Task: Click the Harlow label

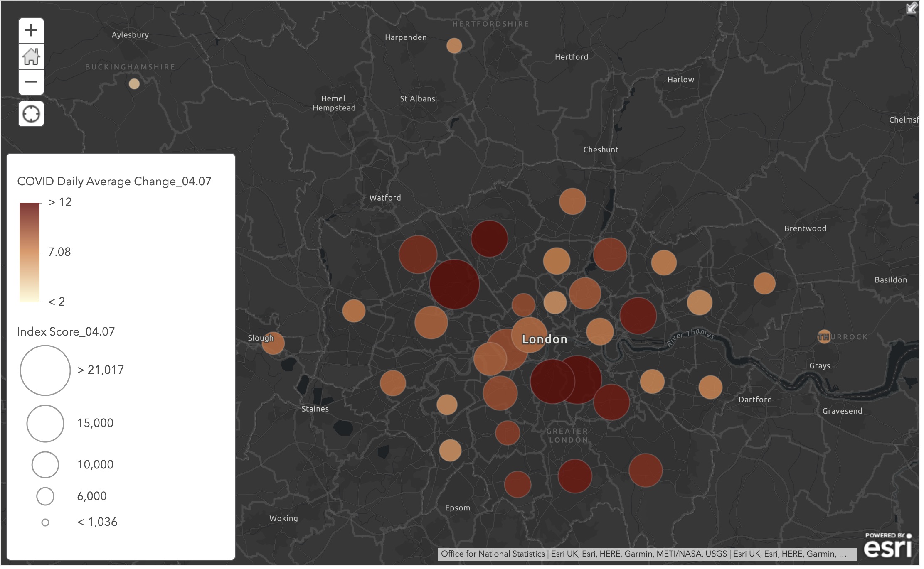Action: tap(681, 80)
